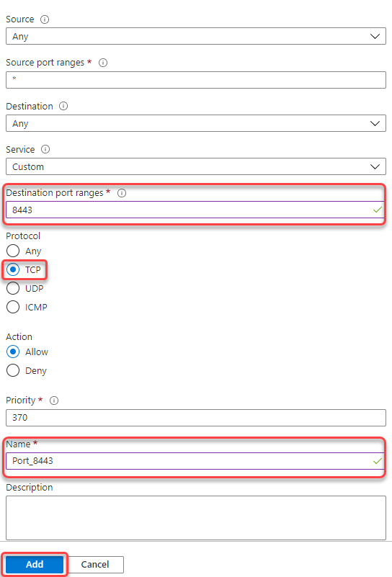This screenshot has width=392, height=577.
Task: Click the Add button
Action: tap(35, 565)
